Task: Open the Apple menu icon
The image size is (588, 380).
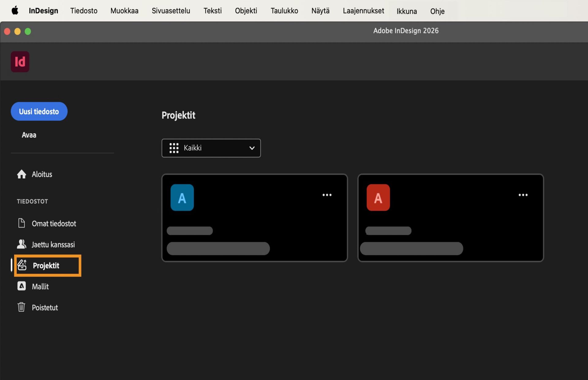Action: (15, 11)
